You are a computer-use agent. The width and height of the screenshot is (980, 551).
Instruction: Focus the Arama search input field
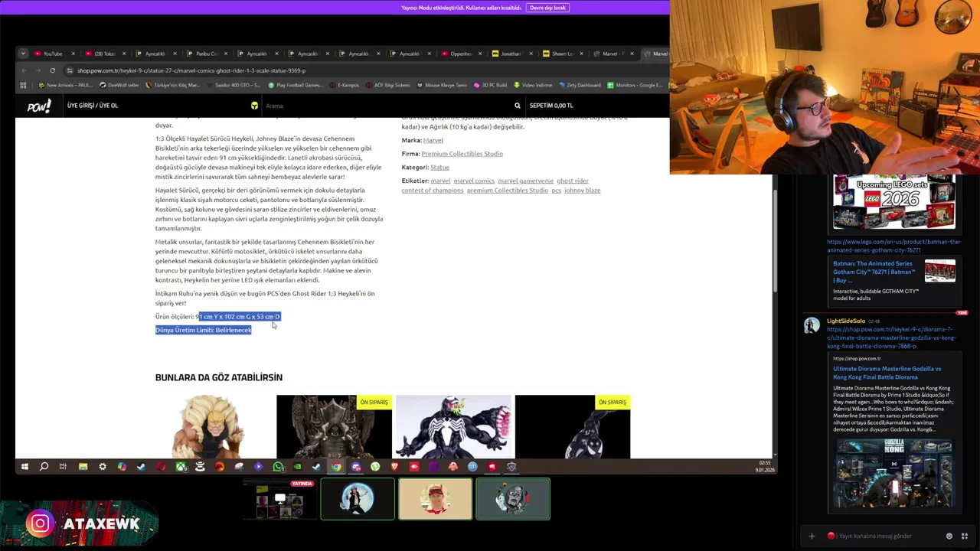coord(387,106)
